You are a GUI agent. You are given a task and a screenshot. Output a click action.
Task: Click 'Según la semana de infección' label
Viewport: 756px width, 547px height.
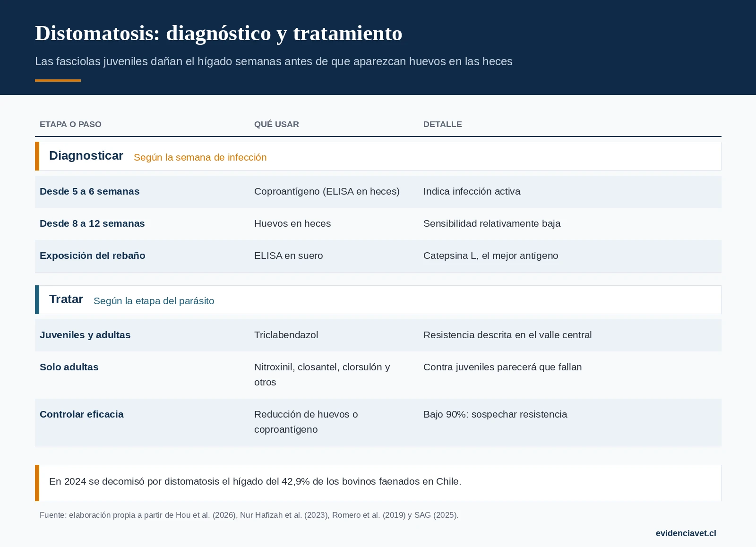click(200, 157)
